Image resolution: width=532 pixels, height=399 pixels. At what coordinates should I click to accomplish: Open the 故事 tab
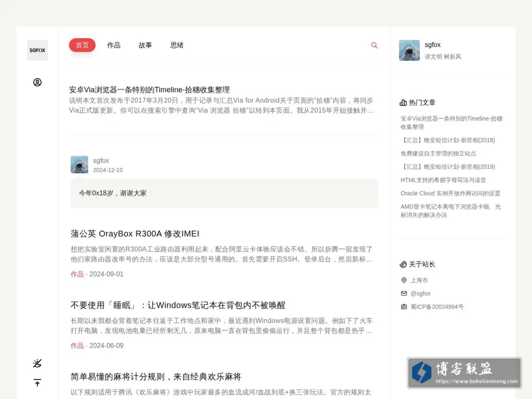[x=145, y=45]
